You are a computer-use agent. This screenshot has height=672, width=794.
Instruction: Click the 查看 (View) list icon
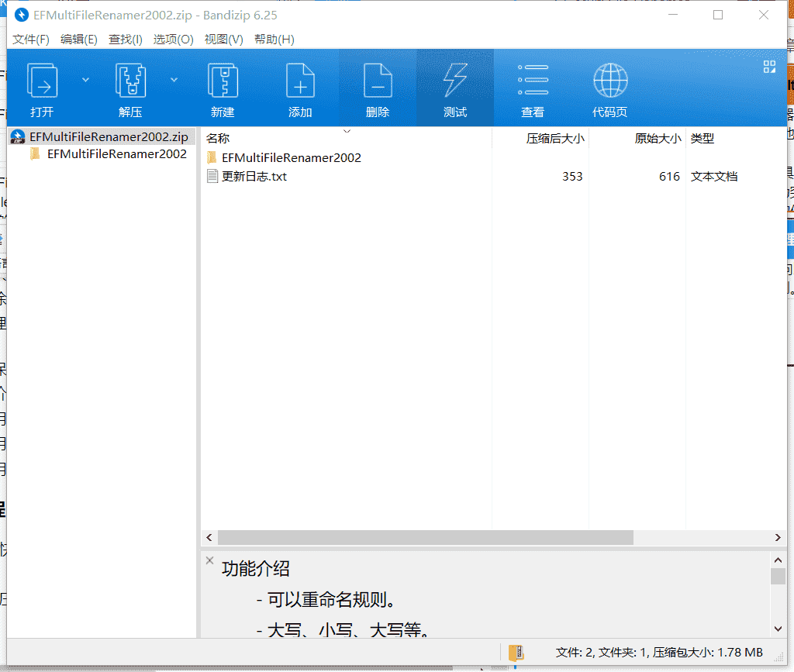533,81
